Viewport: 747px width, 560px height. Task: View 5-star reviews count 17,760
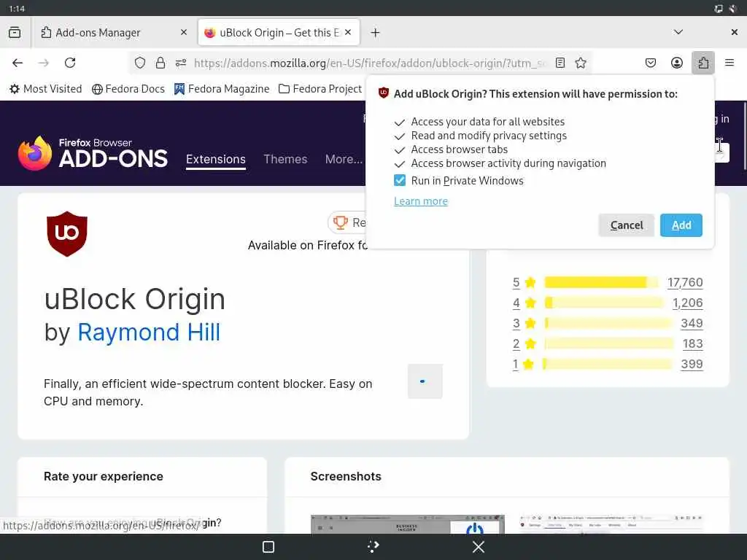685,282
